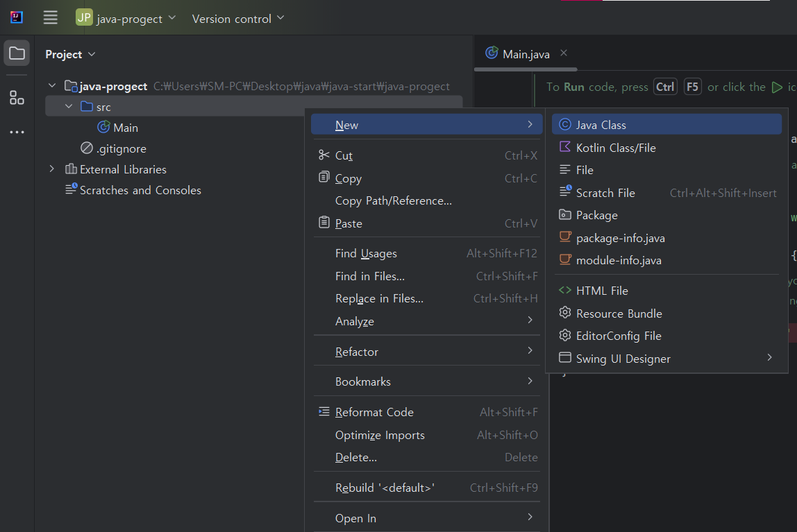
Task: Click the Package folder icon in submenu
Action: [564, 214]
